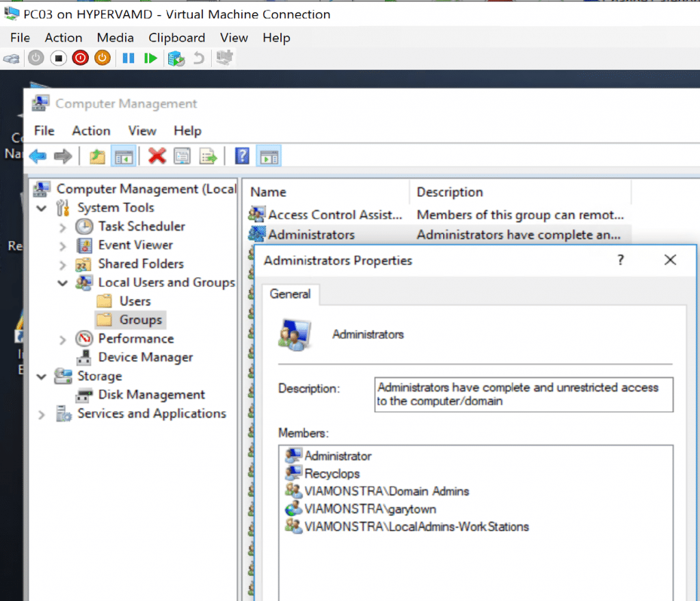The width and height of the screenshot is (700, 601).
Task: Open Help using the question mark icon
Action: 242,155
